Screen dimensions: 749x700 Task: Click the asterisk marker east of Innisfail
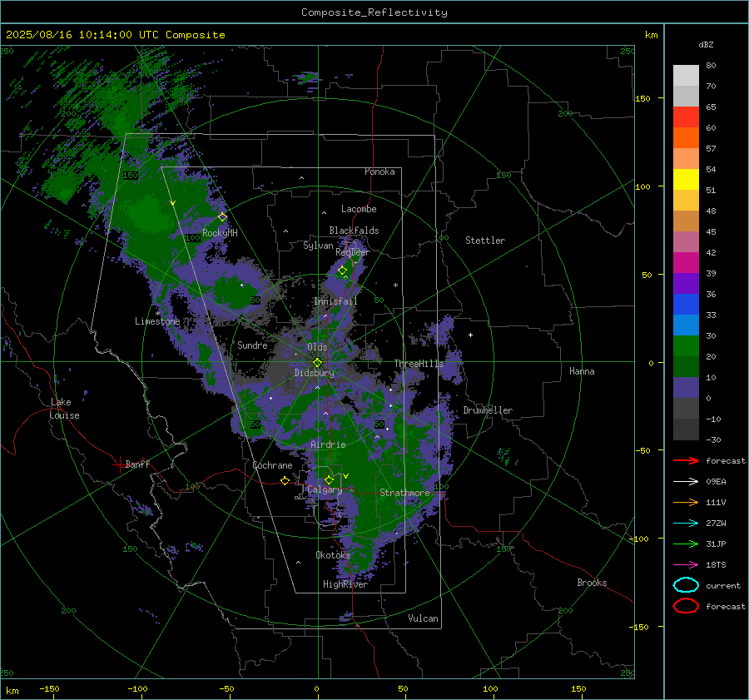click(395, 285)
